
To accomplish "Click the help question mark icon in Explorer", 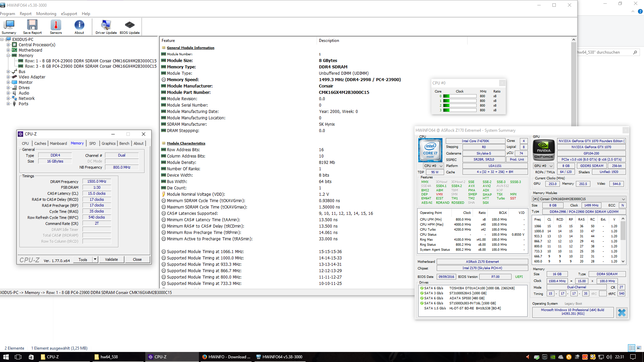I will pyautogui.click(x=640, y=11).
